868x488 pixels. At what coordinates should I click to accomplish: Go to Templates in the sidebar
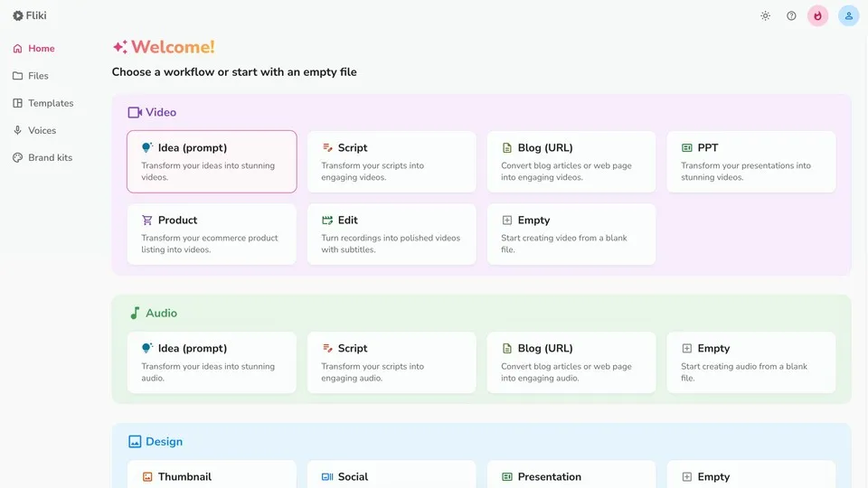[42, 103]
